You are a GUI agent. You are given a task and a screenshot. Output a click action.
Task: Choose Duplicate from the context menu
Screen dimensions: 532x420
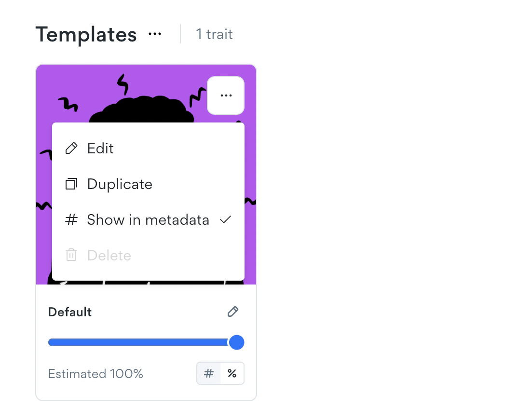[x=120, y=184]
